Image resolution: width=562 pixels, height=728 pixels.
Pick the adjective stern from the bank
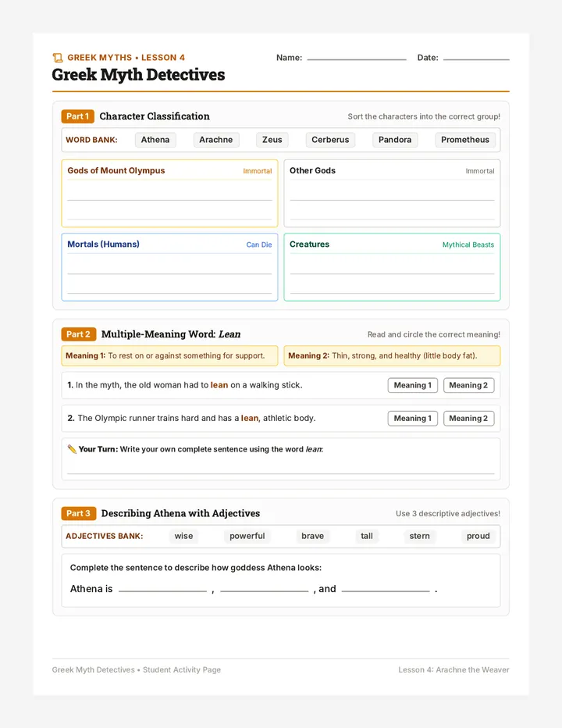(x=419, y=536)
